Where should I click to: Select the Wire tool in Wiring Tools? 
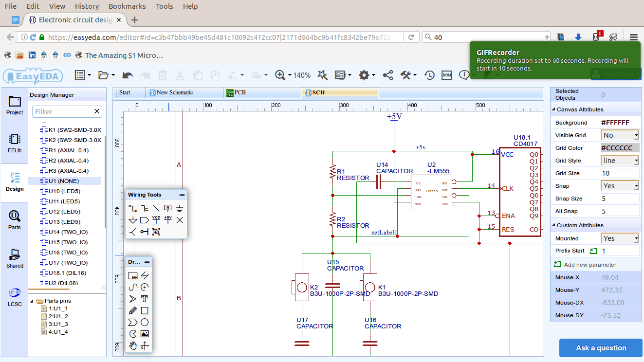132,208
